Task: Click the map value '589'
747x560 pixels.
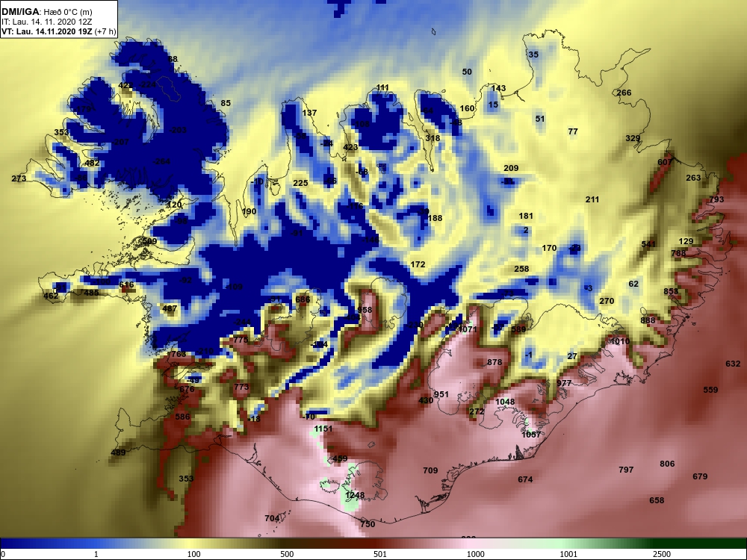Action: pyautogui.click(x=518, y=329)
